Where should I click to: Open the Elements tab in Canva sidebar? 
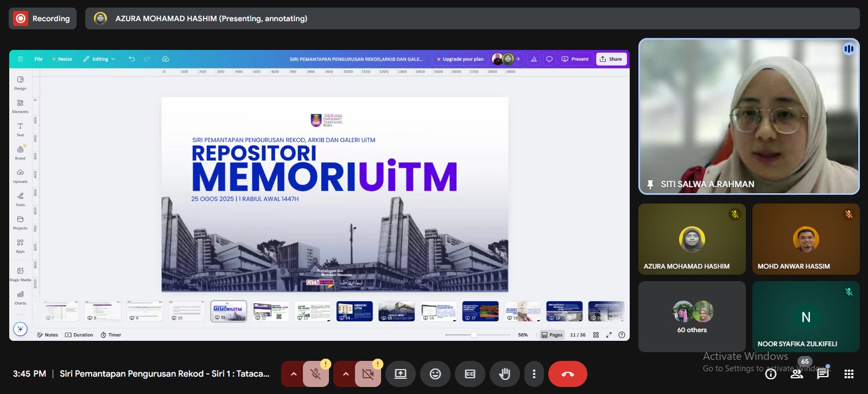[20, 106]
